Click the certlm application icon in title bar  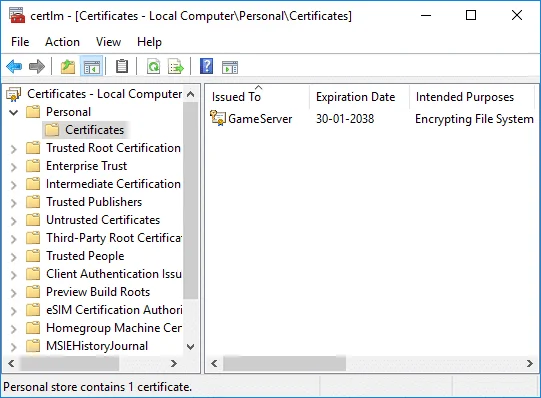[x=17, y=16]
